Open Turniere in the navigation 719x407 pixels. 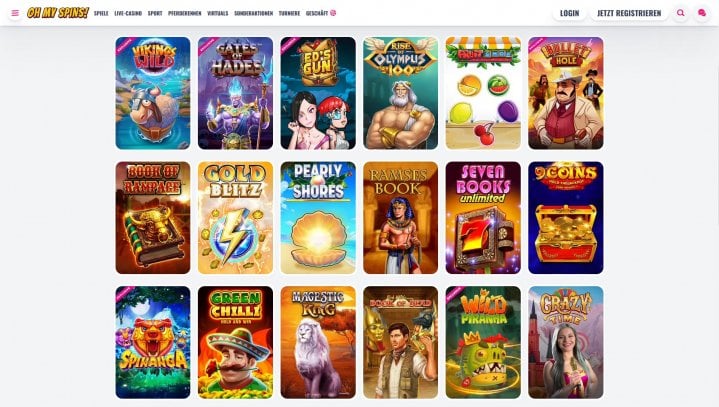pos(289,13)
